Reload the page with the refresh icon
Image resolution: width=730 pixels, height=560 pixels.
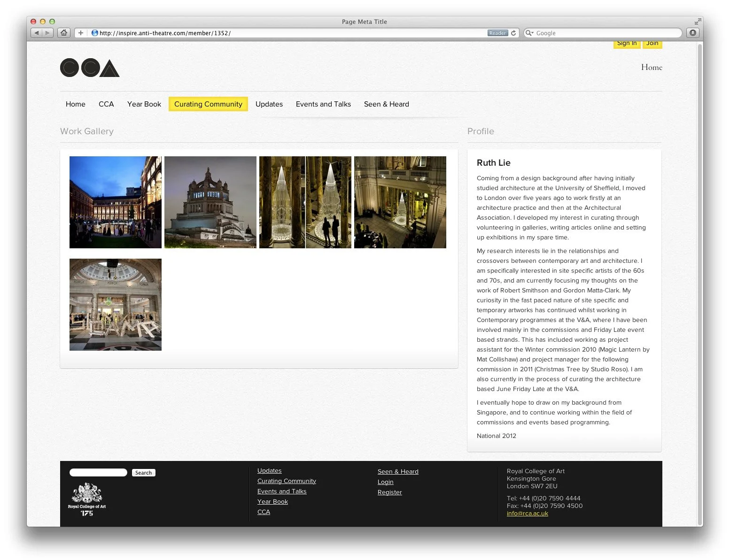(513, 33)
